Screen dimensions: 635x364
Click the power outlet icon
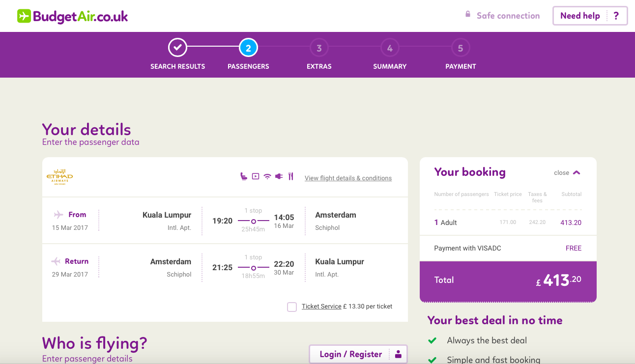point(279,176)
